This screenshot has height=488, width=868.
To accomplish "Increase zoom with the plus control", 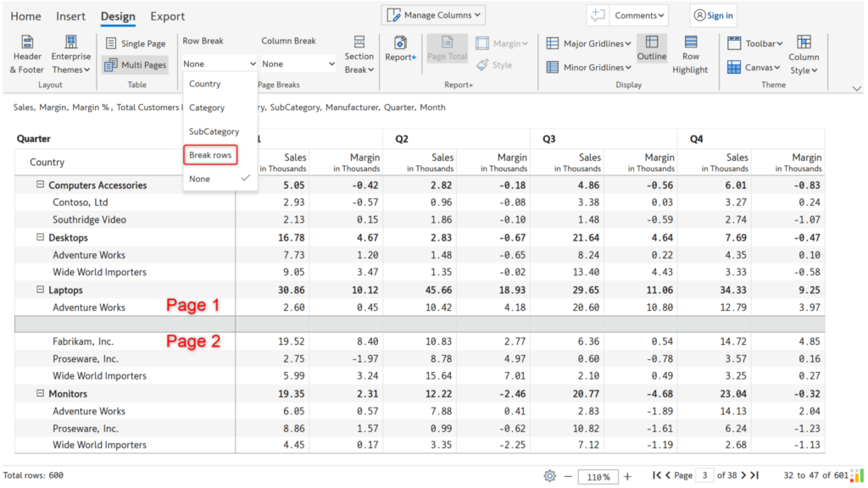I will [627, 475].
